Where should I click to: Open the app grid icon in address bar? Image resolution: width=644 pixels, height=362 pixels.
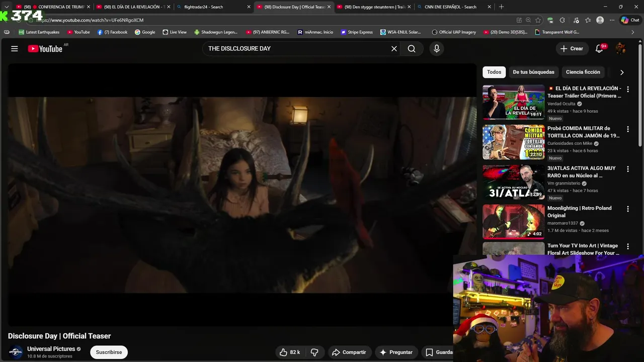519,20
